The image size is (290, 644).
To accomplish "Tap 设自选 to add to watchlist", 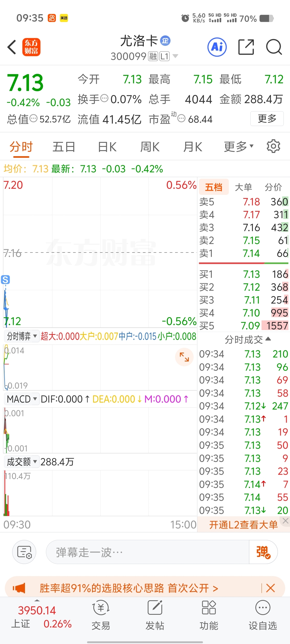I will [x=263, y=616].
